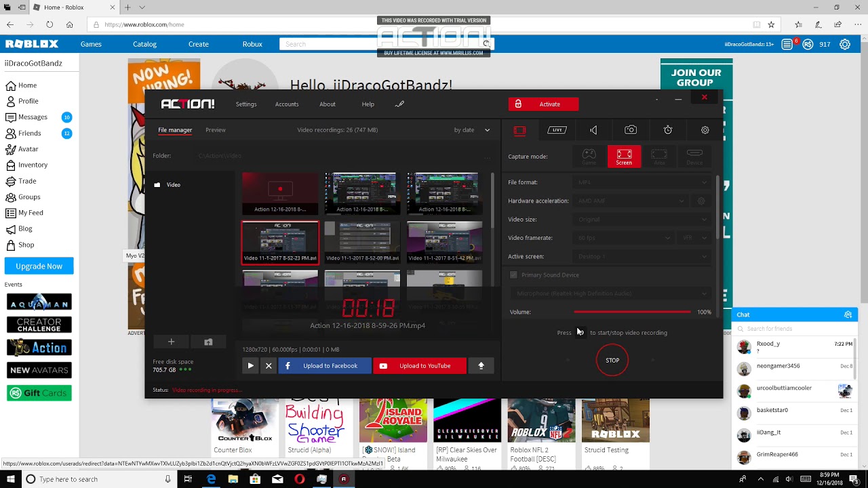Image resolution: width=868 pixels, height=488 pixels.
Task: Expand the File format dropdown
Action: tap(642, 182)
